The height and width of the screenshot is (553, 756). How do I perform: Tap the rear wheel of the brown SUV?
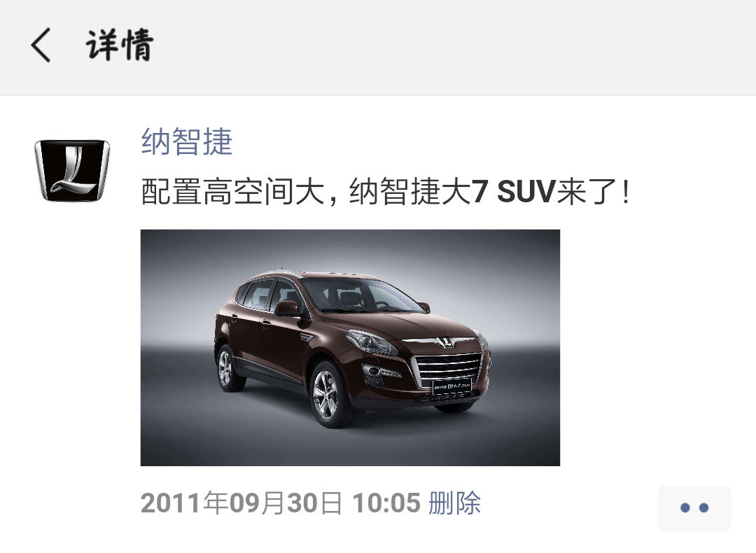[227, 368]
